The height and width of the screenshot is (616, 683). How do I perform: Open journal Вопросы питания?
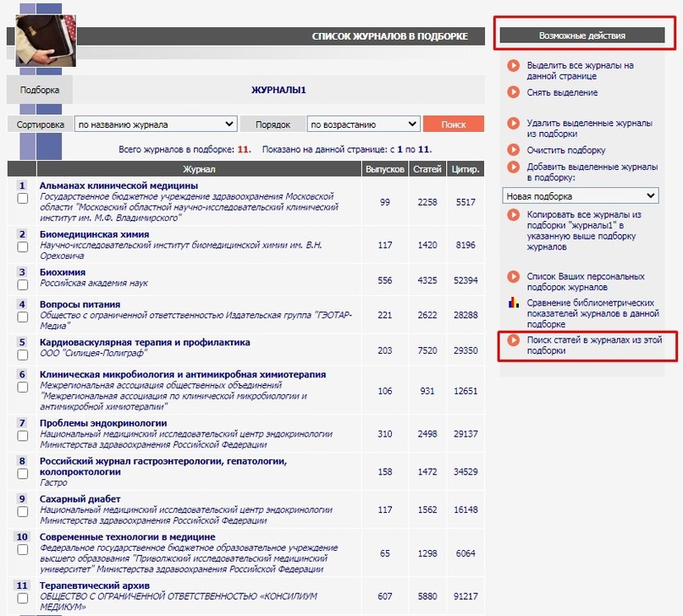pos(80,305)
